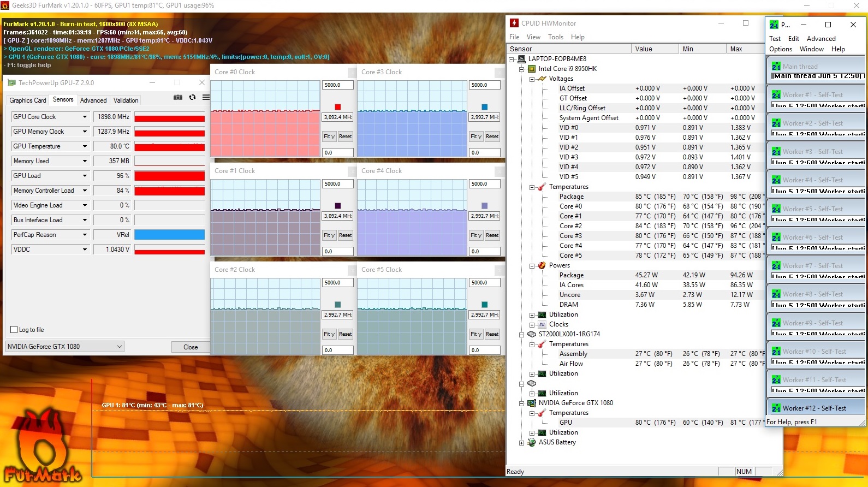Collapse the Powers node in HWMonitor
Image resolution: width=868 pixels, height=487 pixels.
(x=532, y=265)
